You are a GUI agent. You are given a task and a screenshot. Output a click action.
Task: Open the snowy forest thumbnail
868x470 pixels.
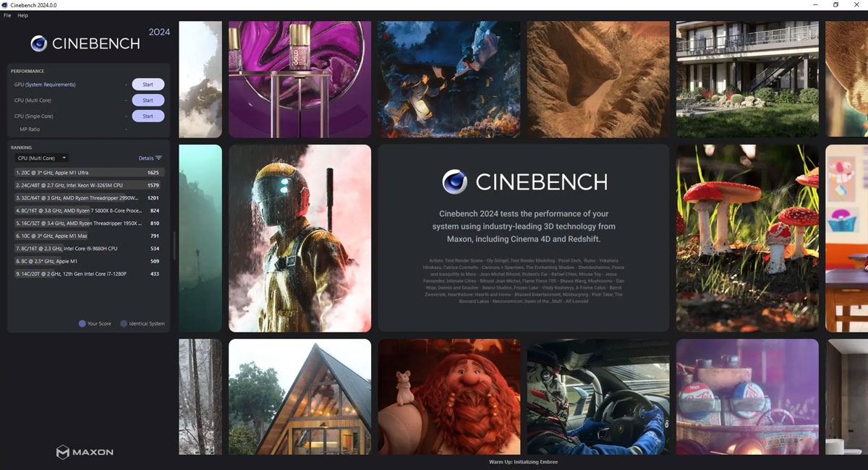(200, 397)
